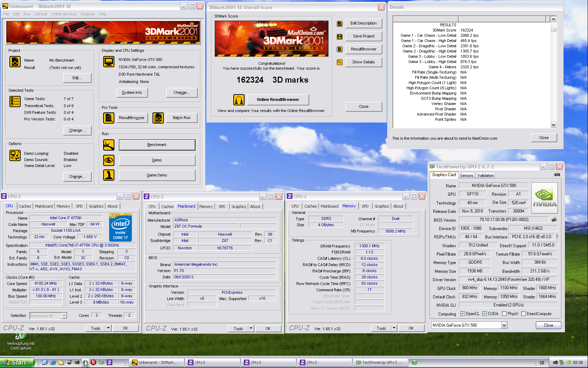Switch to the Validation tab in GPU-Z
Viewport: 588px width, 368px height.
(x=485, y=175)
